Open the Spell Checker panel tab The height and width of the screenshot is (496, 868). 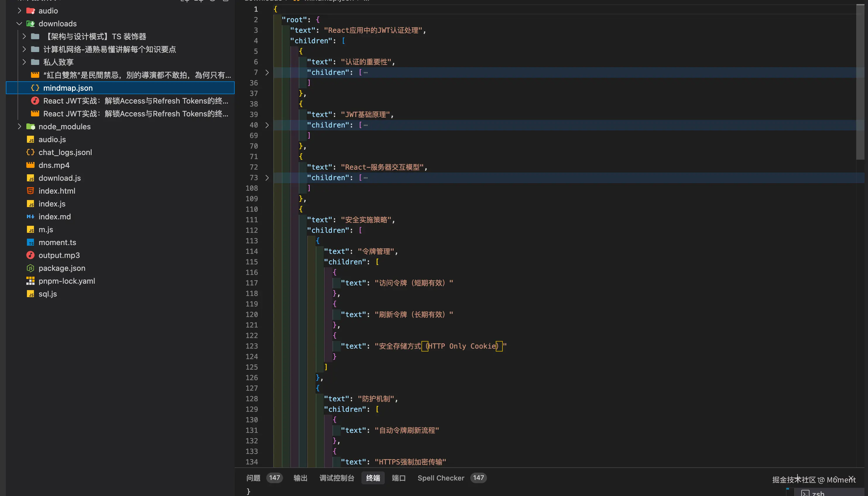tap(441, 478)
